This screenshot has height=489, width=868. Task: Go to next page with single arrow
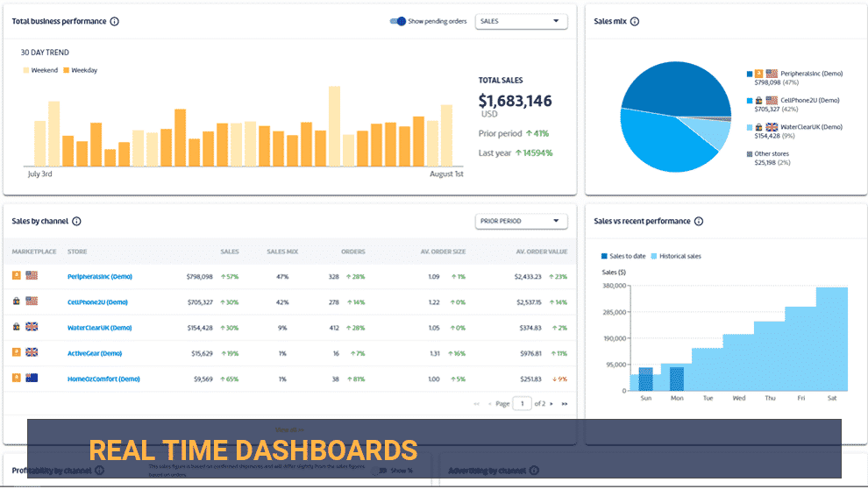click(551, 404)
